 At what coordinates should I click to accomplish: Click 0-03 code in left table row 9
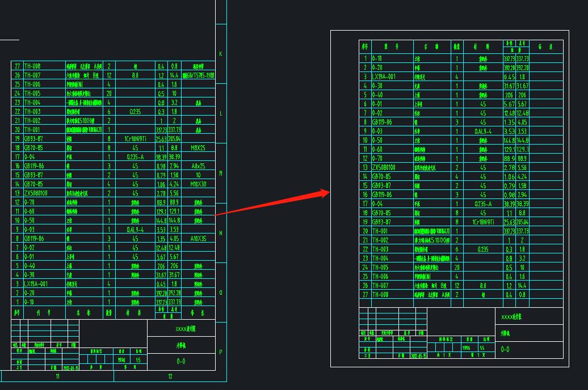point(30,230)
